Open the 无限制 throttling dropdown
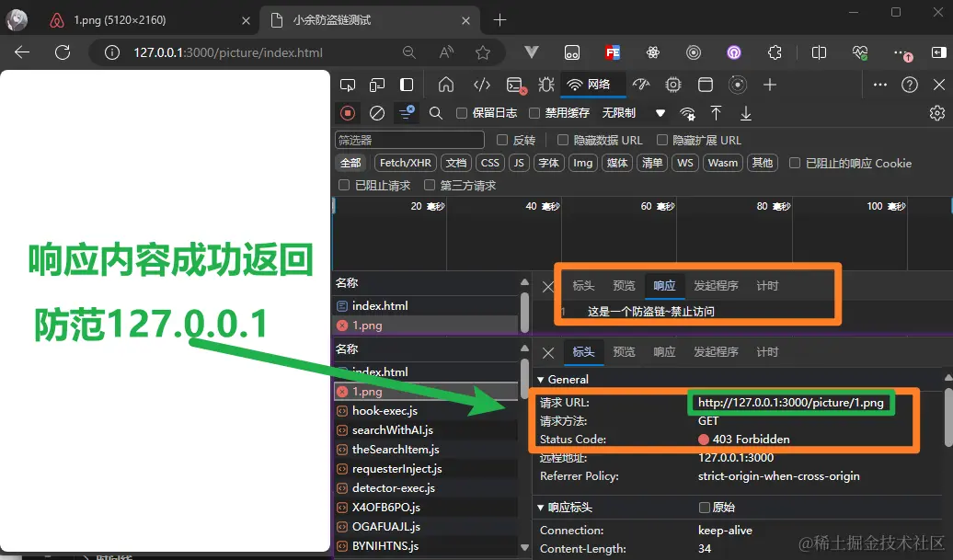This screenshot has width=953, height=560. 633,113
